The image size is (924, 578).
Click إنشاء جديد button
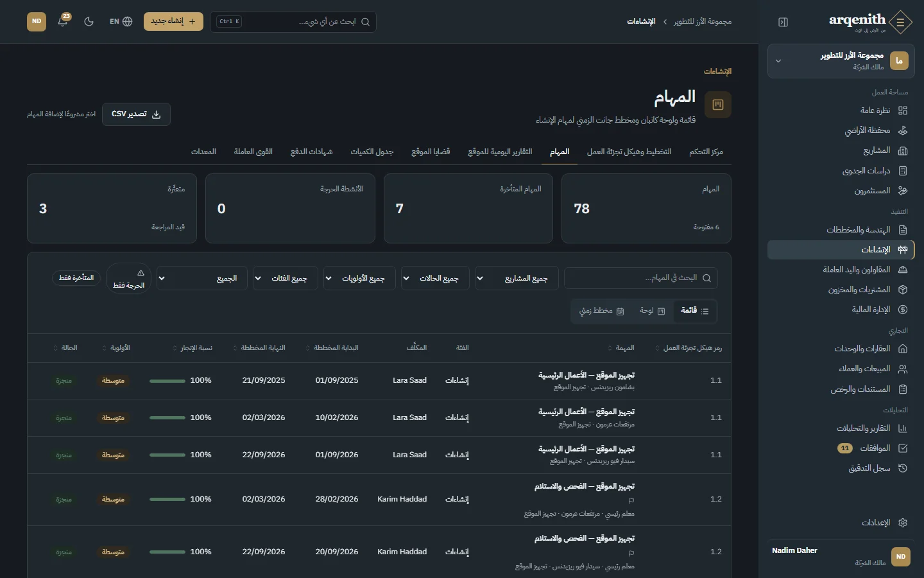tap(173, 21)
